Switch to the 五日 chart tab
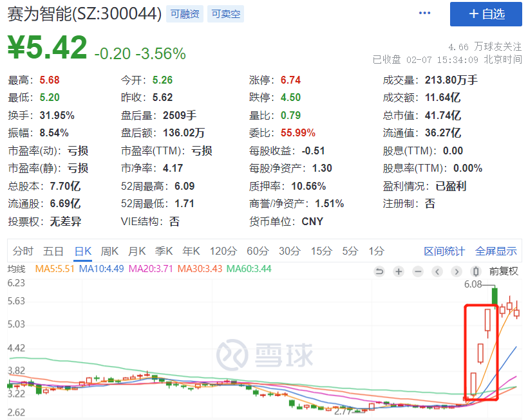Image resolution: width=528 pixels, height=420 pixels. 53,251
